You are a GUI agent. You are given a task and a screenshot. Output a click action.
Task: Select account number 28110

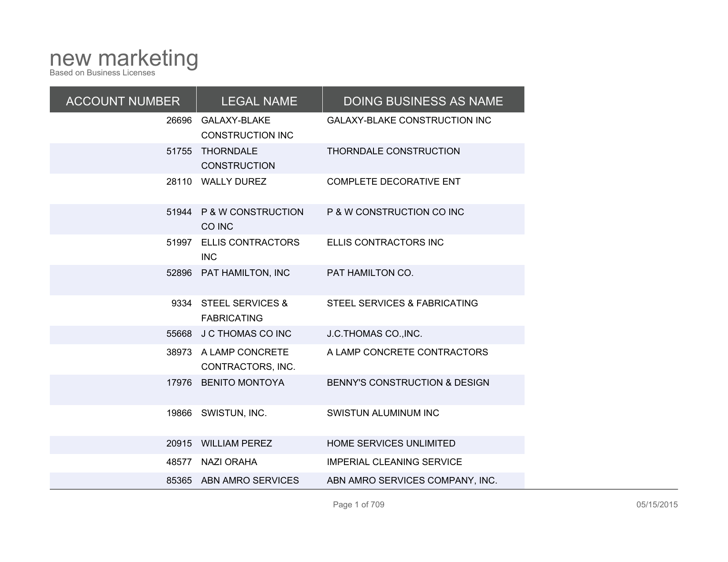pos(179,182)
